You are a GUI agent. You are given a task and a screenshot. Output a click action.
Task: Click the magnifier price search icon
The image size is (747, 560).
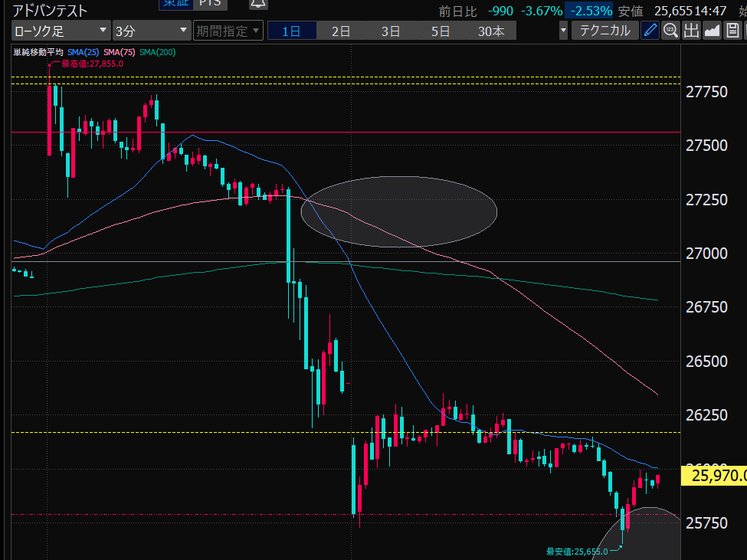tap(670, 31)
